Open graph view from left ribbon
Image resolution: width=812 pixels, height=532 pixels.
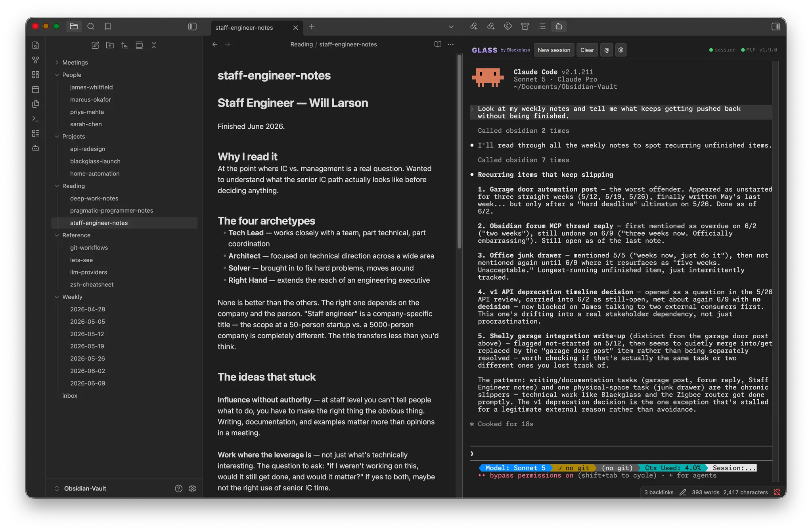[36, 60]
